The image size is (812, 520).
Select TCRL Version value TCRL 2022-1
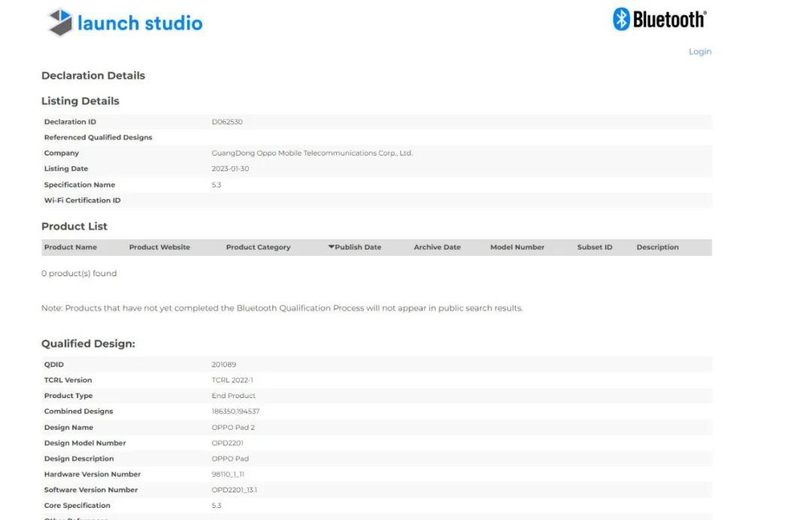click(232, 380)
